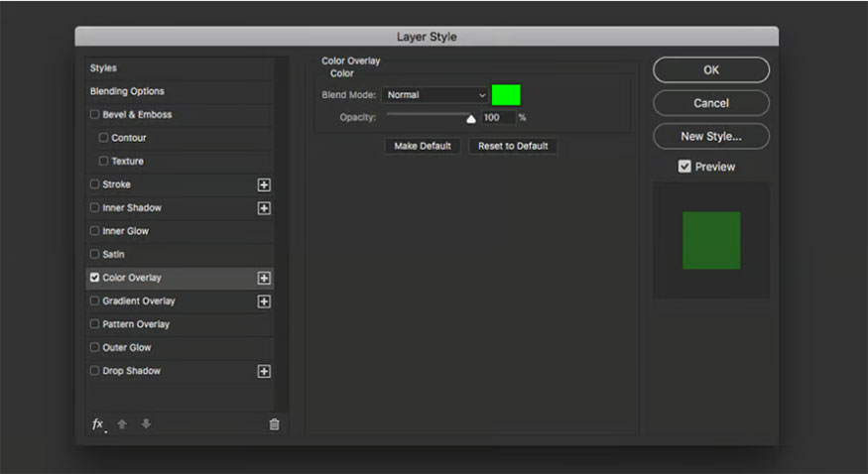The height and width of the screenshot is (474, 868).
Task: Open the Blend Mode dropdown
Action: tap(435, 95)
